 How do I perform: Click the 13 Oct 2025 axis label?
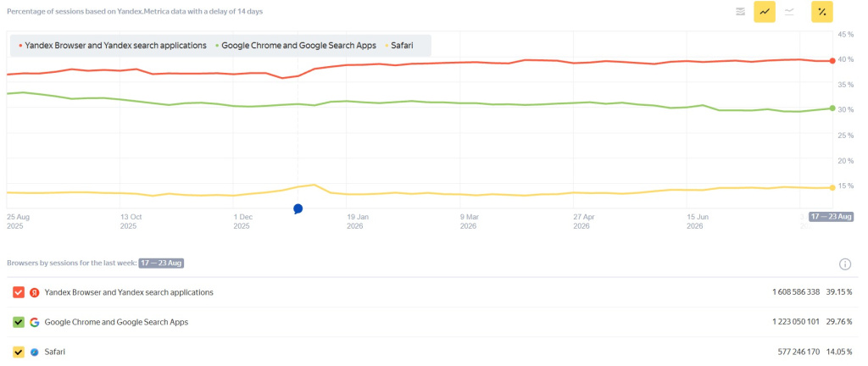(x=131, y=221)
